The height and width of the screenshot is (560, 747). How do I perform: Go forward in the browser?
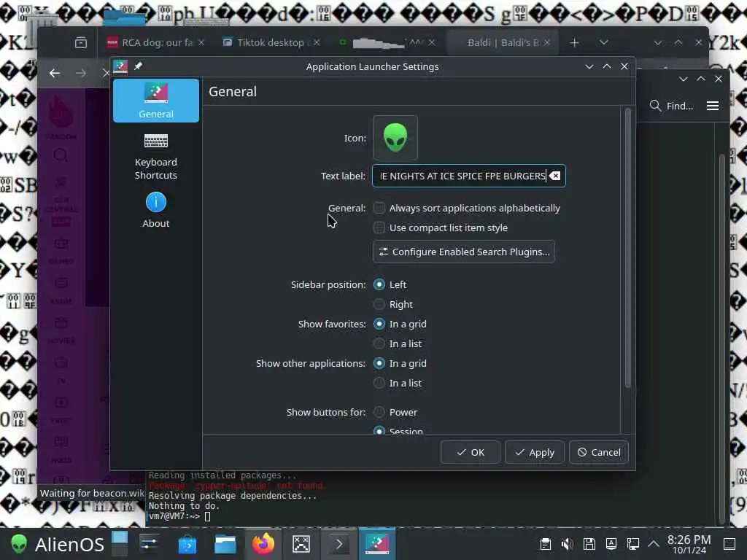81,73
